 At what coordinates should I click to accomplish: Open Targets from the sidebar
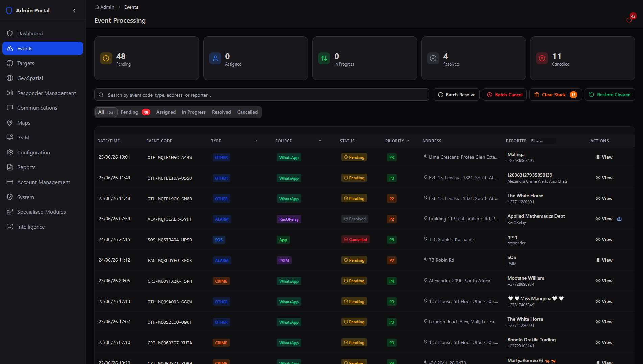pos(43,63)
